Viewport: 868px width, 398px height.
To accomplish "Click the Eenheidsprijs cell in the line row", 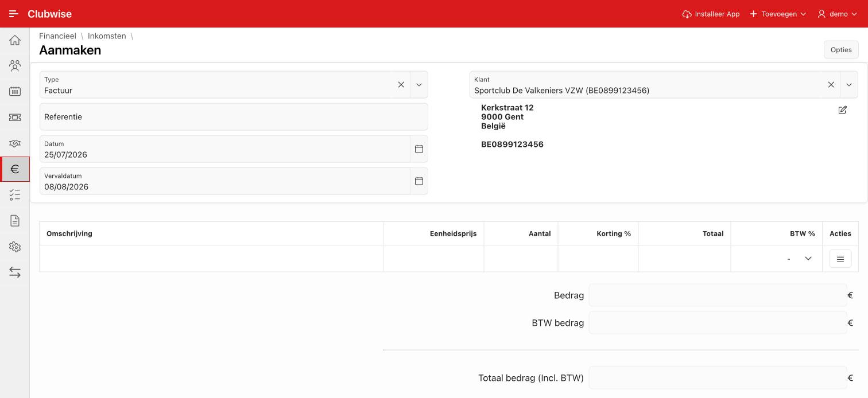I will 433,259.
